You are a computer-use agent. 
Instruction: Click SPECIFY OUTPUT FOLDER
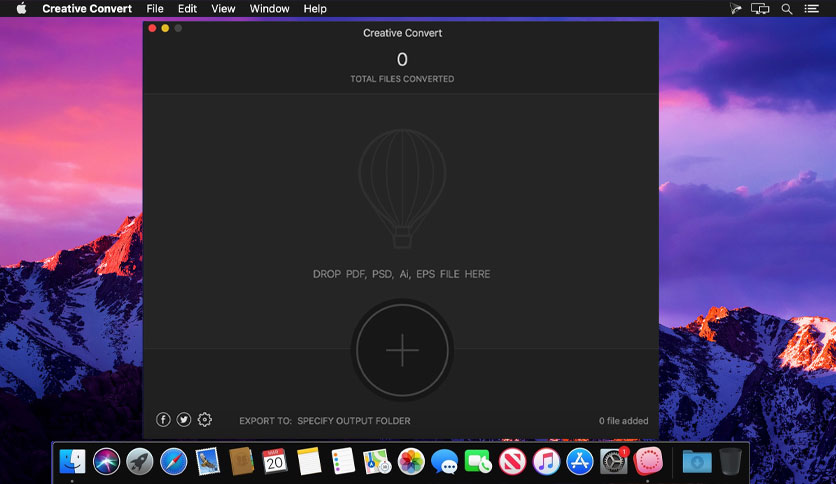click(x=354, y=421)
